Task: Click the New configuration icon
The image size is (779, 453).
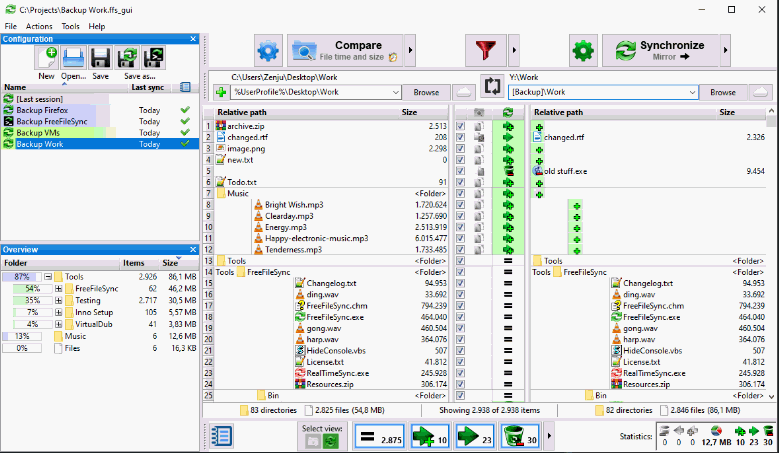Action: pyautogui.click(x=47, y=58)
